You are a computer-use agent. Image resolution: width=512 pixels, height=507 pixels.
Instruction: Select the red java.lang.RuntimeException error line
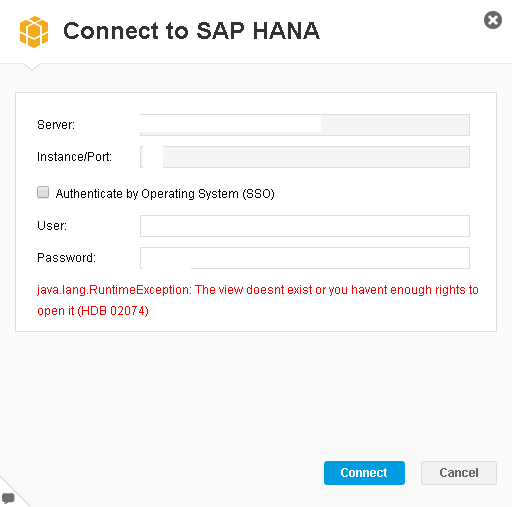click(258, 290)
